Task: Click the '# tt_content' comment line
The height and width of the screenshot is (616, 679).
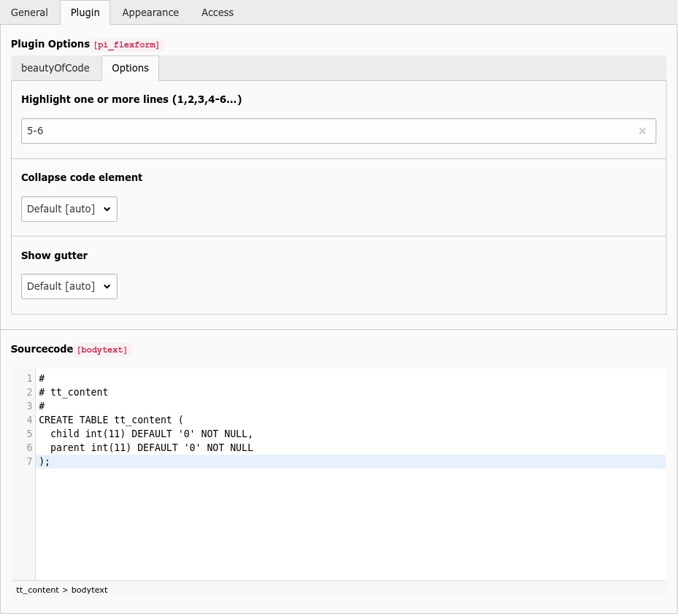Action: coord(73,392)
